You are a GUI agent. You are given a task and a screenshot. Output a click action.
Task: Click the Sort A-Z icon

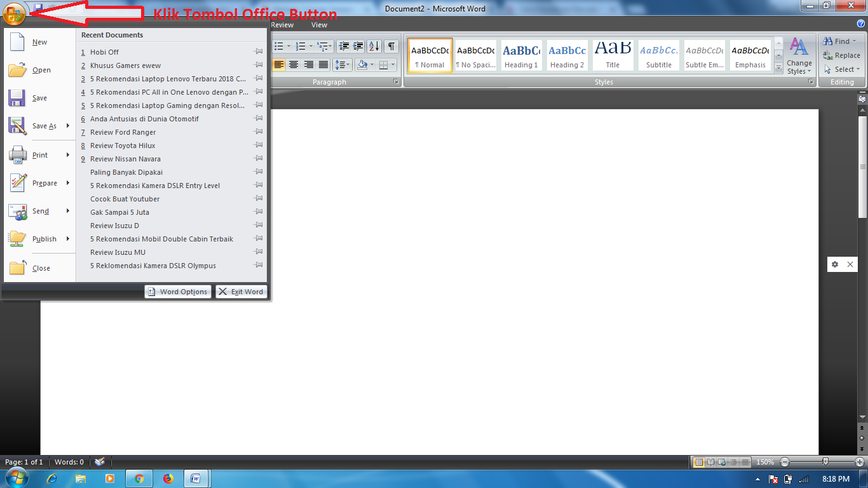374,46
